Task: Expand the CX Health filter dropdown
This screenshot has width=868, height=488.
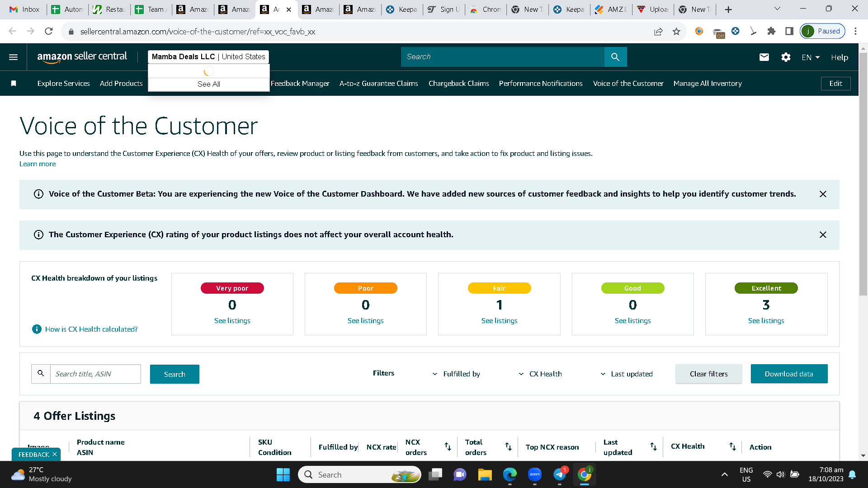Action: point(540,374)
